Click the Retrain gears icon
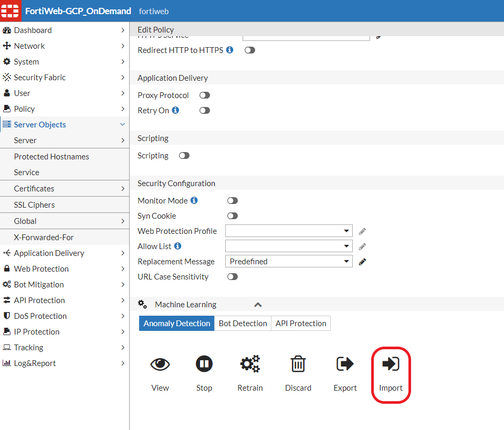 point(250,364)
